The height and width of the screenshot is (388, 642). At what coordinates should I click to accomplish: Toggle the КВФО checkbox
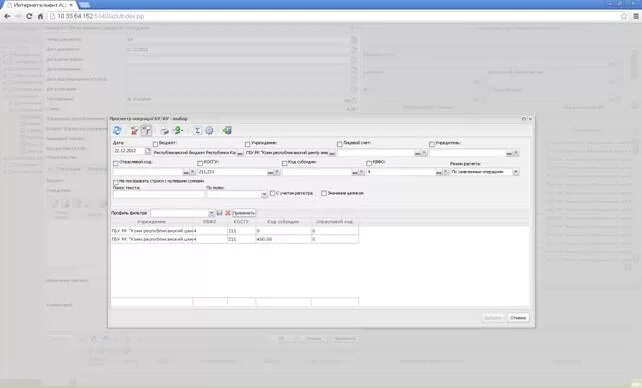coord(369,163)
